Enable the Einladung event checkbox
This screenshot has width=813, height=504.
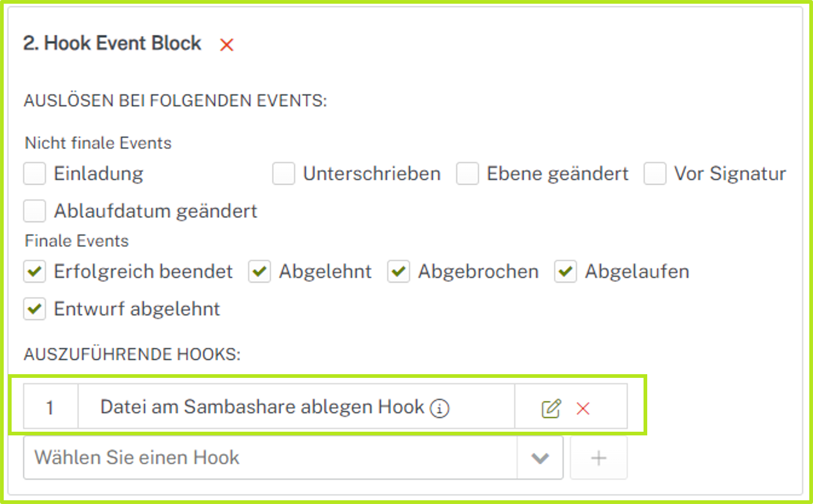pyautogui.click(x=35, y=174)
